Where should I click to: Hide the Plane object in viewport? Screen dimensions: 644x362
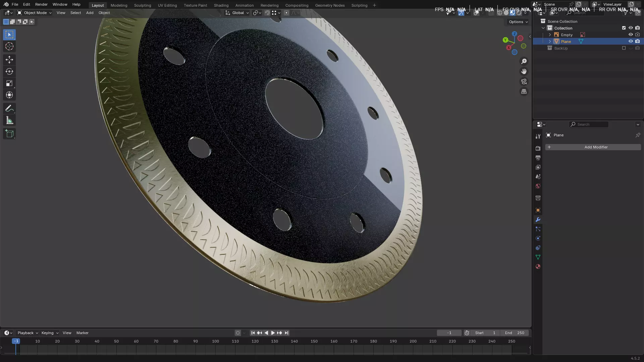(x=631, y=41)
